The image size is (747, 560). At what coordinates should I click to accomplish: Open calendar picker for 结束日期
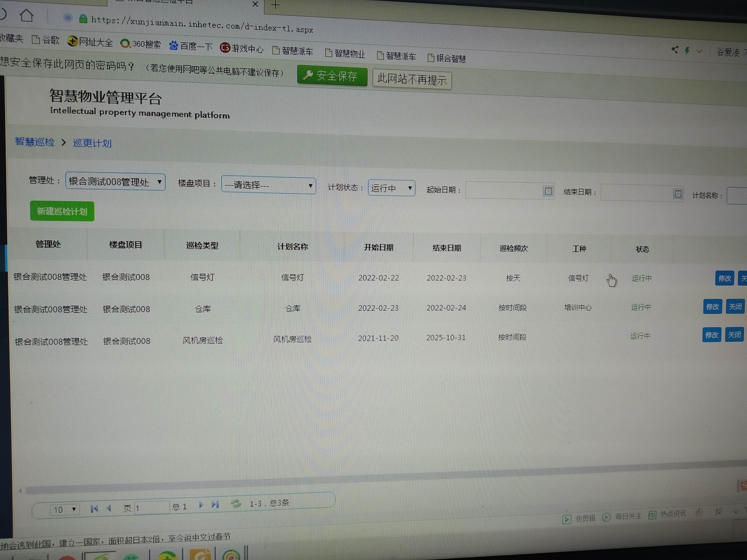[677, 194]
